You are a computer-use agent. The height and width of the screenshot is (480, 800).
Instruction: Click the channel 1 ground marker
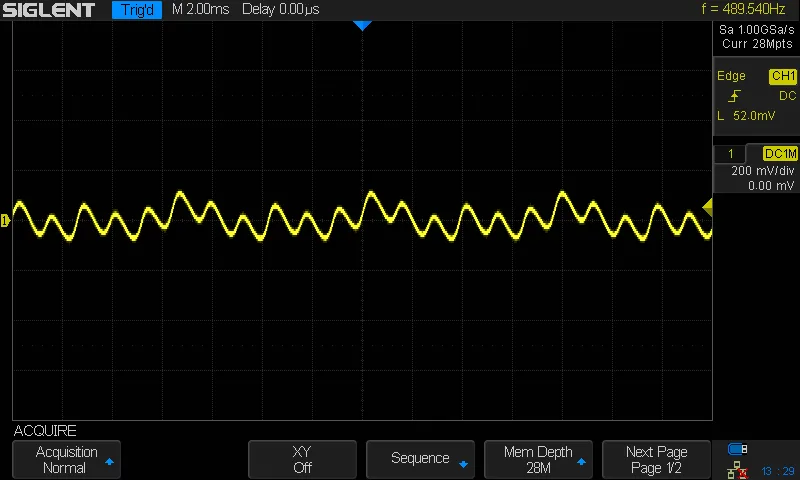(5, 220)
